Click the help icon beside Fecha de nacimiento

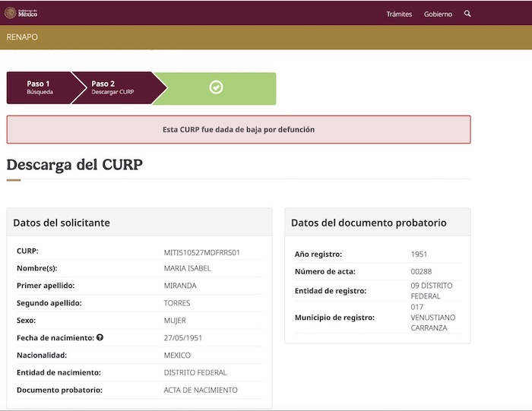[x=100, y=337]
